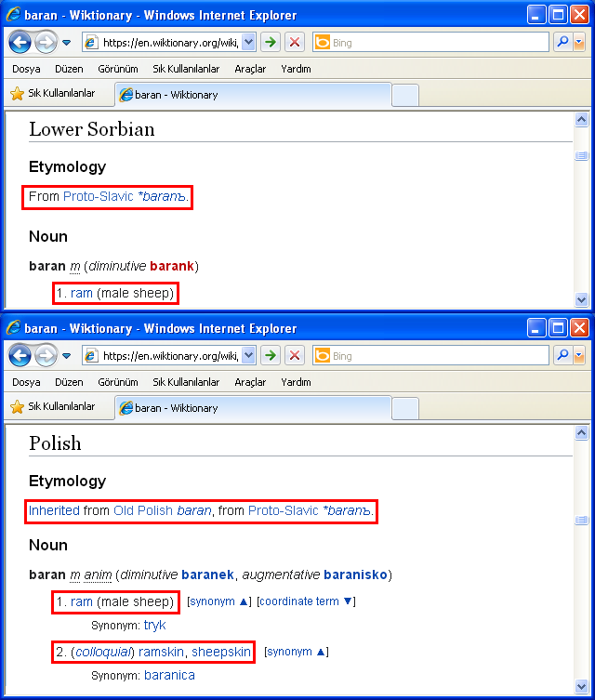Open Dosya menu in upper window
This screenshot has width=595, height=700.
tap(26, 69)
